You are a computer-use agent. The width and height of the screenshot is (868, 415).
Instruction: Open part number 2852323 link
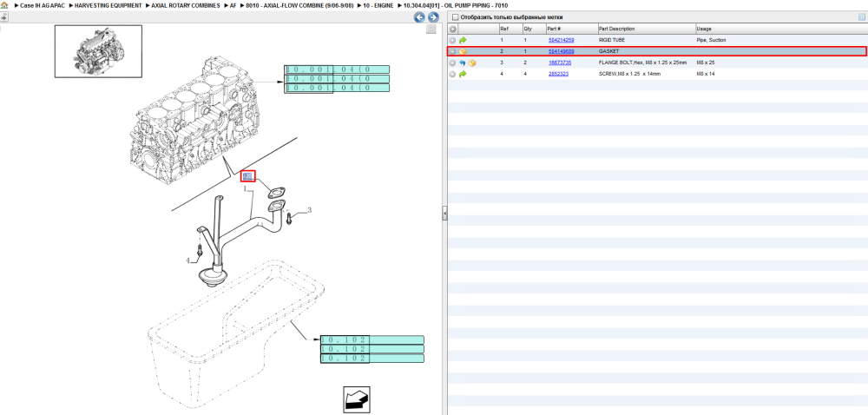(558, 74)
